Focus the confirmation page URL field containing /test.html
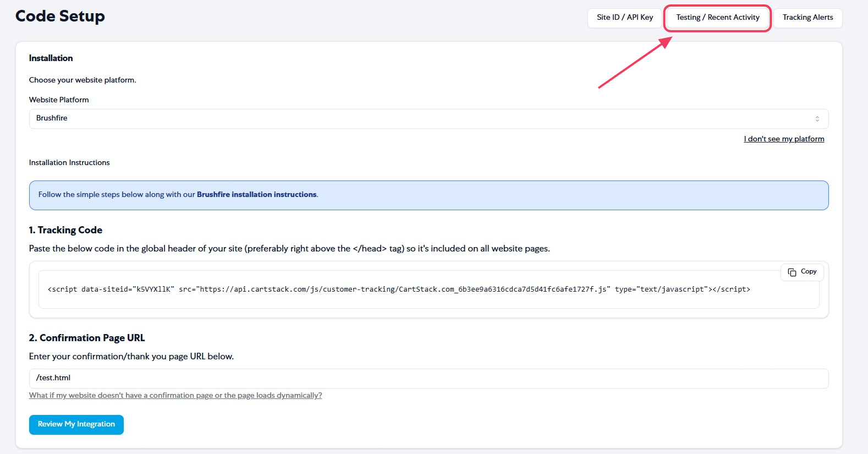 click(428, 378)
